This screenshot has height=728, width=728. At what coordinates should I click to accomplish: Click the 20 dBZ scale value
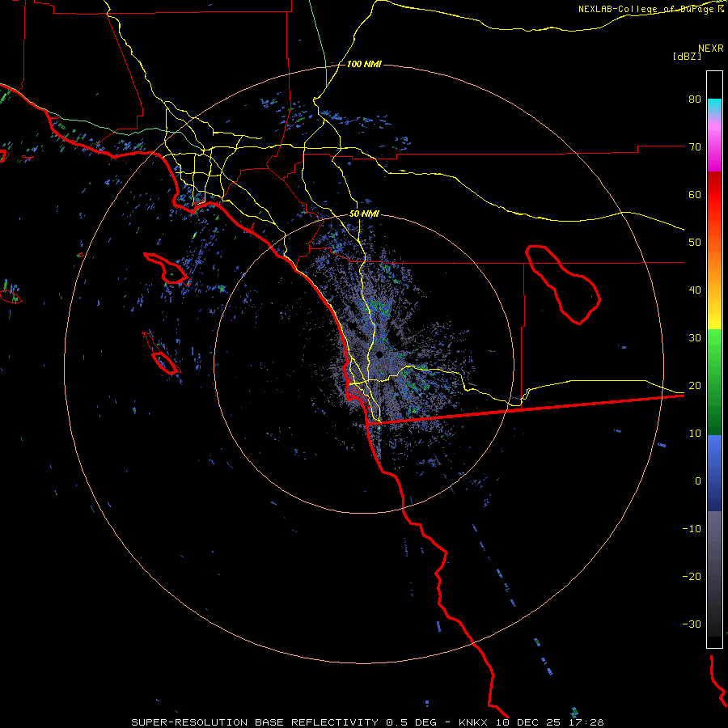695,385
